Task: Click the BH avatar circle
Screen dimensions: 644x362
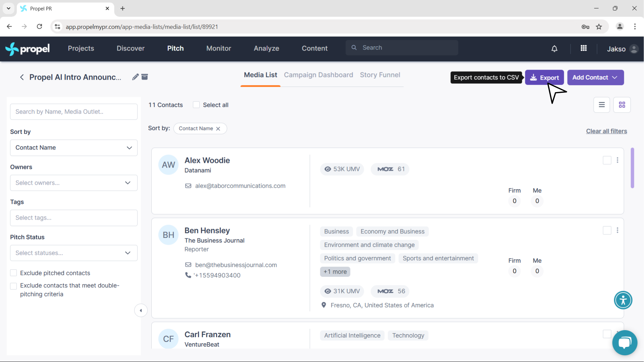Action: coord(168,235)
